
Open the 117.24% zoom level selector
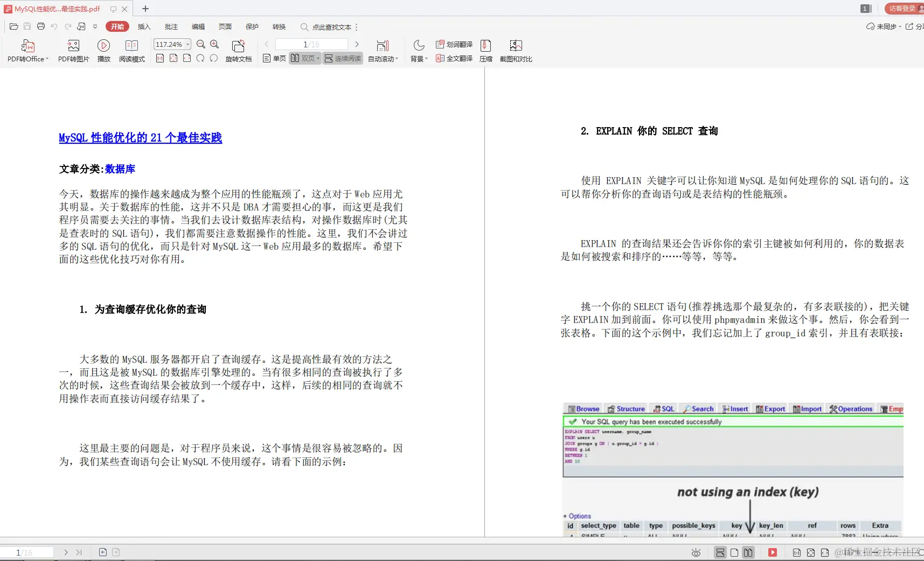tap(171, 44)
